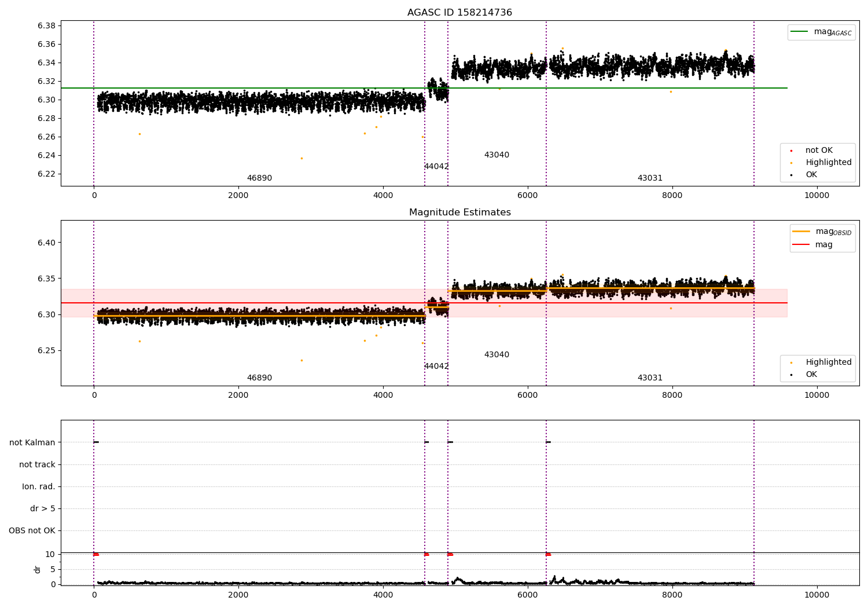Click the 6.25 y-tick in middle plot
The height and width of the screenshot is (608, 868).
[x=46, y=351]
